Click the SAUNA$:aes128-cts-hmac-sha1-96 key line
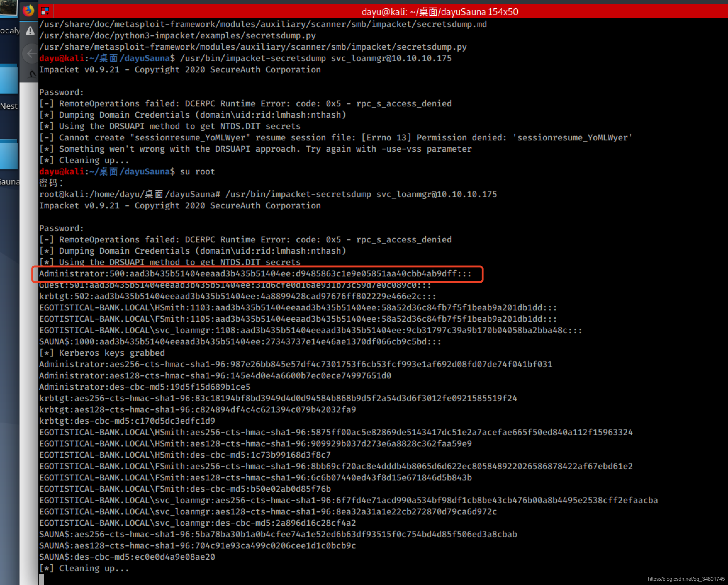Image resolution: width=728 pixels, height=585 pixels. [x=198, y=546]
